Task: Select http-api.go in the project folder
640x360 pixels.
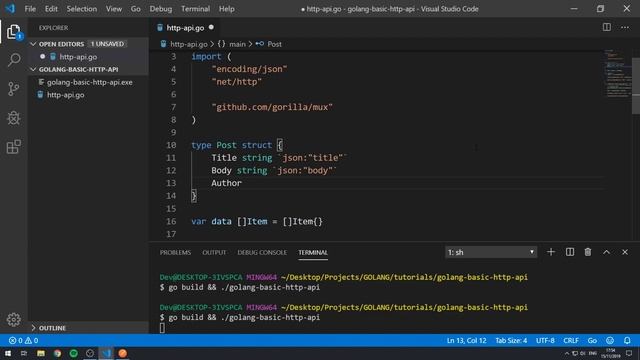Action: click(65, 95)
